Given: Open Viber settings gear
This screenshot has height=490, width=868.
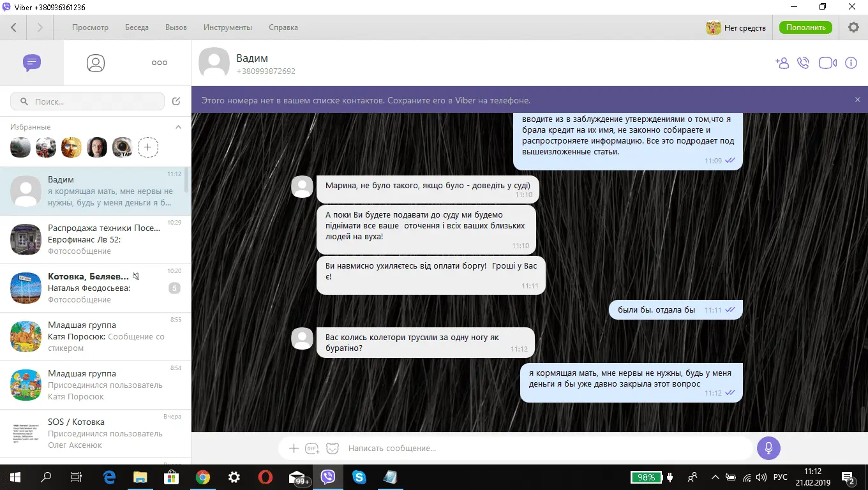Looking at the screenshot, I should [853, 27].
